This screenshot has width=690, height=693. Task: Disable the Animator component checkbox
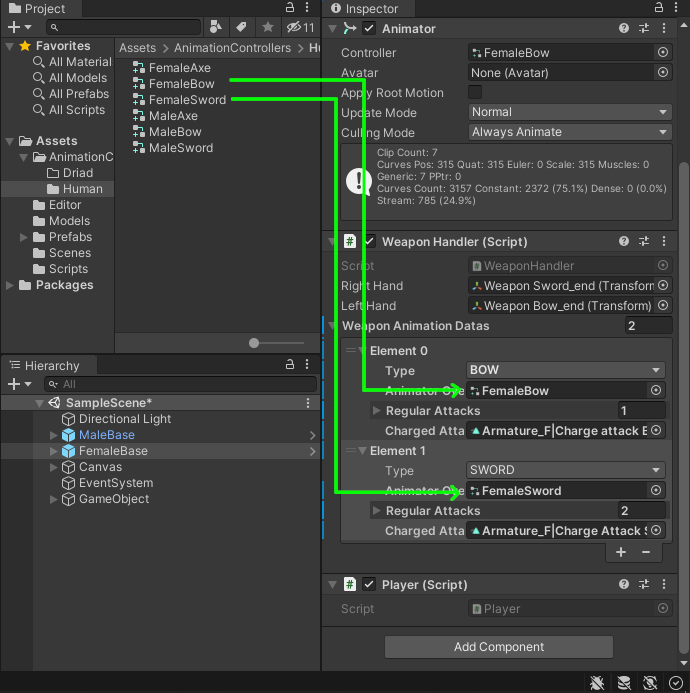pos(369,29)
